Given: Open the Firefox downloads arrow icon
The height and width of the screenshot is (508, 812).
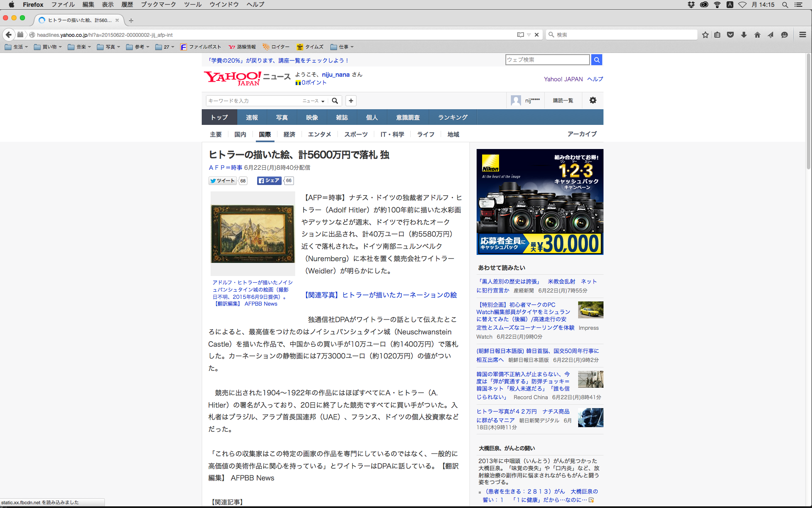Looking at the screenshot, I should pos(744,35).
